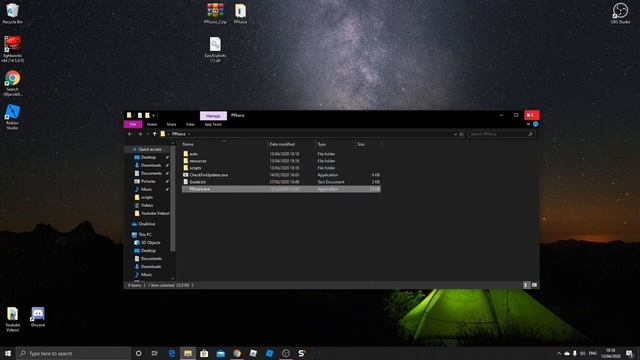
Task: Select the EasyExploits dll file on the desktop
Action: 215,49
